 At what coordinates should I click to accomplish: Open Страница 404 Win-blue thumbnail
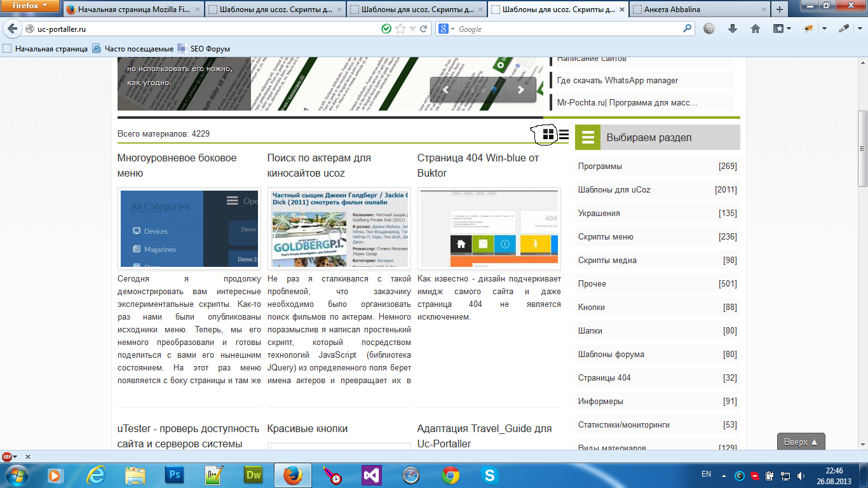(489, 228)
